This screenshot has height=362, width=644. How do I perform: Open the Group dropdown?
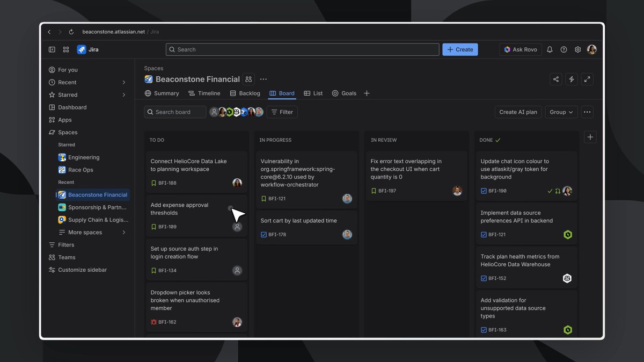point(561,112)
